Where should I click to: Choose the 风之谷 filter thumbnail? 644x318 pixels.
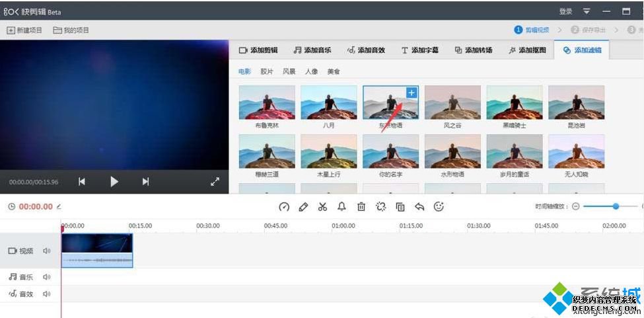coord(452,102)
